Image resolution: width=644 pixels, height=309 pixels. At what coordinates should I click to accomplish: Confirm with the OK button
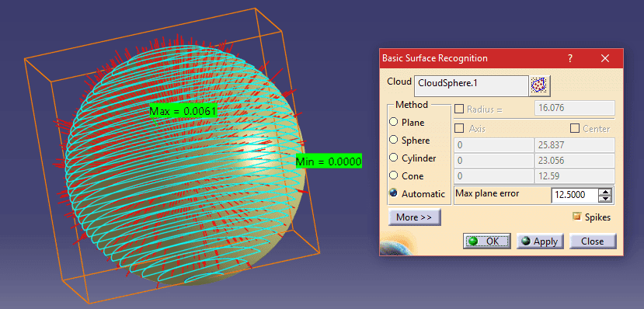pos(487,241)
